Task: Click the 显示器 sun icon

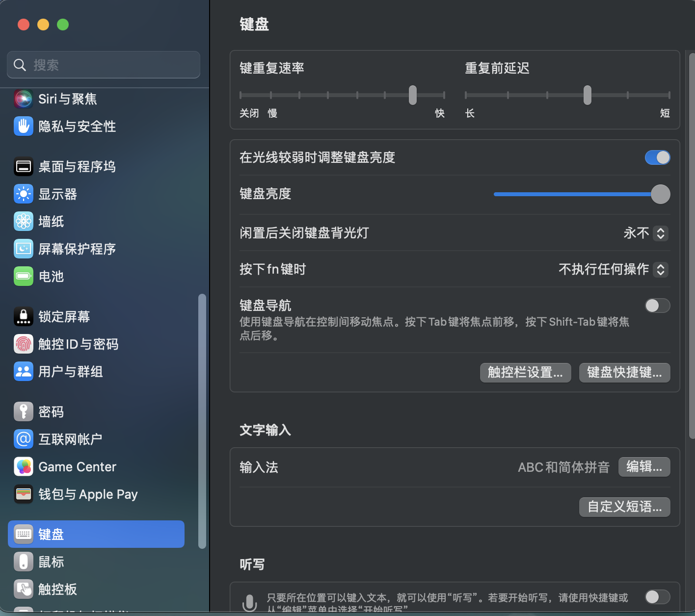Action: [23, 194]
